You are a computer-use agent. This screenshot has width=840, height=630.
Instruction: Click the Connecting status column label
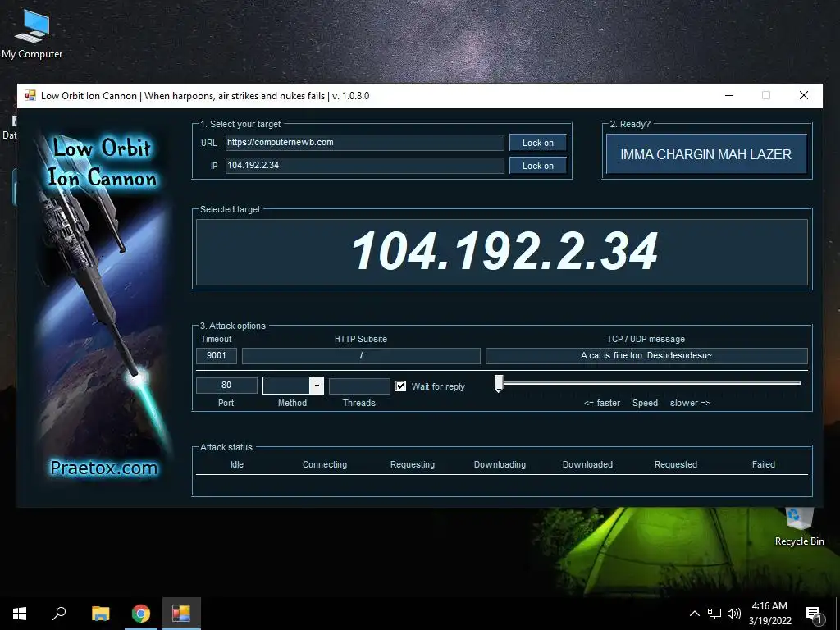[325, 464]
